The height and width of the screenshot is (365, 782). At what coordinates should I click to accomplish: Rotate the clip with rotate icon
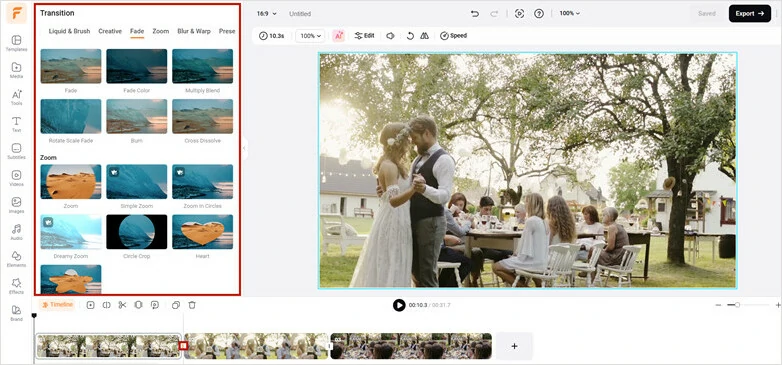[x=410, y=35]
